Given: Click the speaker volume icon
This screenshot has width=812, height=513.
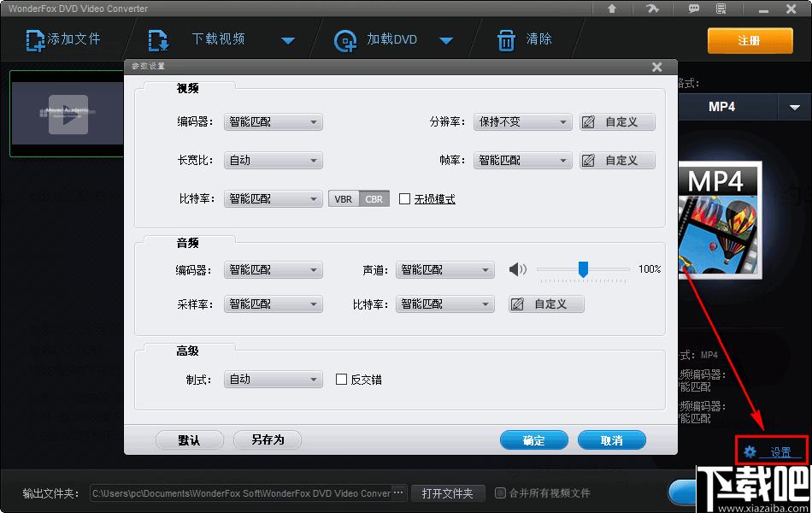Looking at the screenshot, I should click(x=517, y=269).
